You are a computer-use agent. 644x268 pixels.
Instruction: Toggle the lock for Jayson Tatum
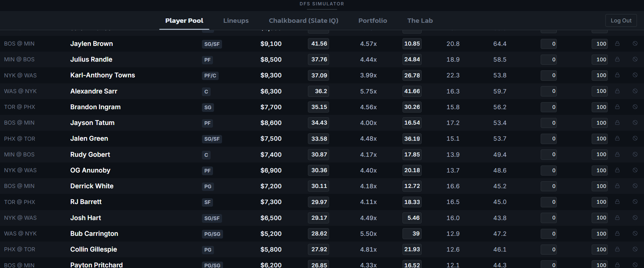pos(618,123)
